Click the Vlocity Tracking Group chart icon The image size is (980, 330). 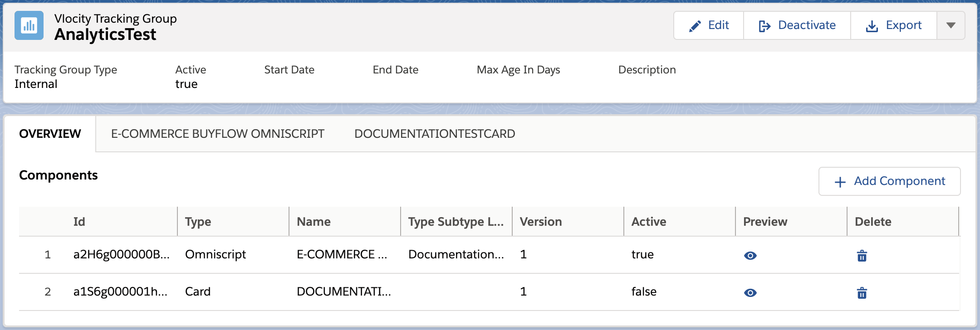29,25
